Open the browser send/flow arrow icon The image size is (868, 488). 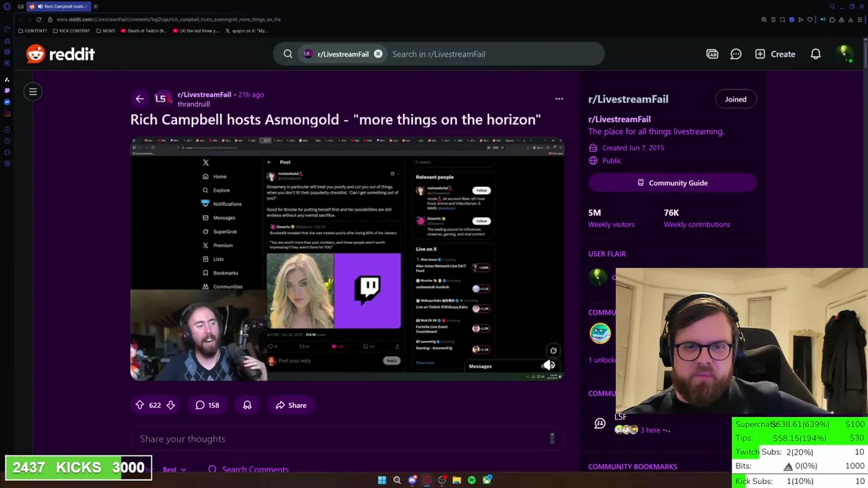coord(800,20)
